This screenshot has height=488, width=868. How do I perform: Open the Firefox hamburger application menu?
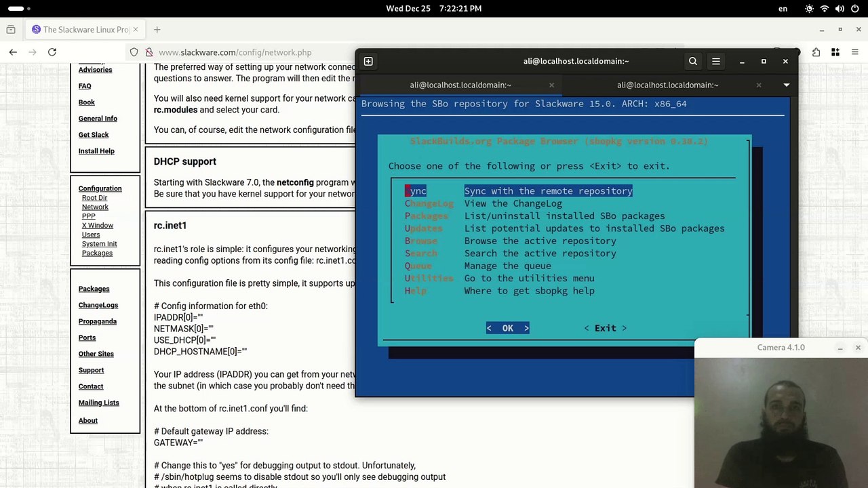[x=854, y=52]
